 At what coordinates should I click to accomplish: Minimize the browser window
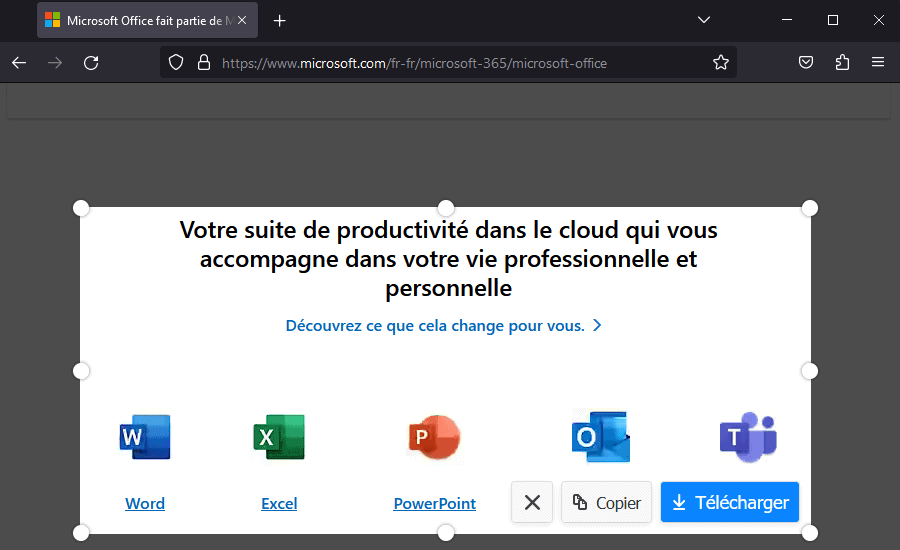coord(787,20)
